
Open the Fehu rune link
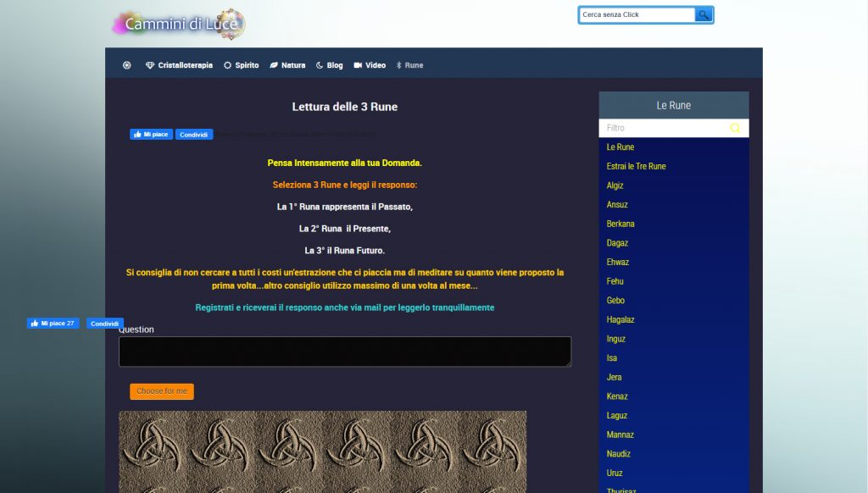[x=615, y=281]
